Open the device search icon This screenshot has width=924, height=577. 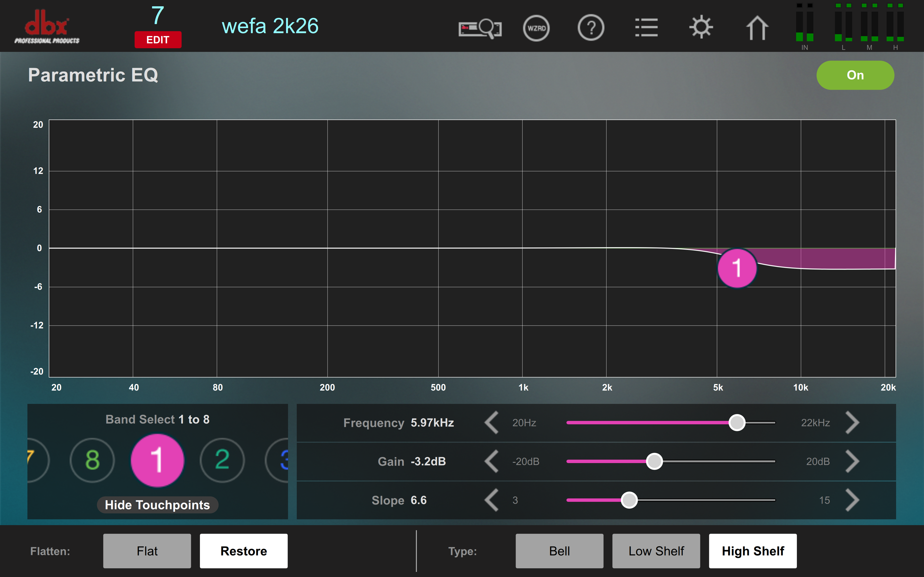480,28
